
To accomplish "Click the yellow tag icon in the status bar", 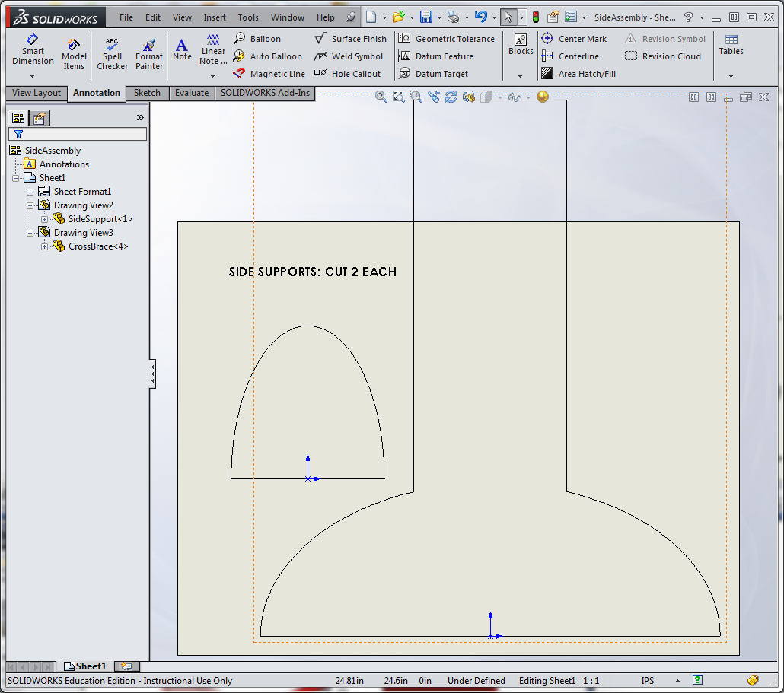I will (753, 680).
